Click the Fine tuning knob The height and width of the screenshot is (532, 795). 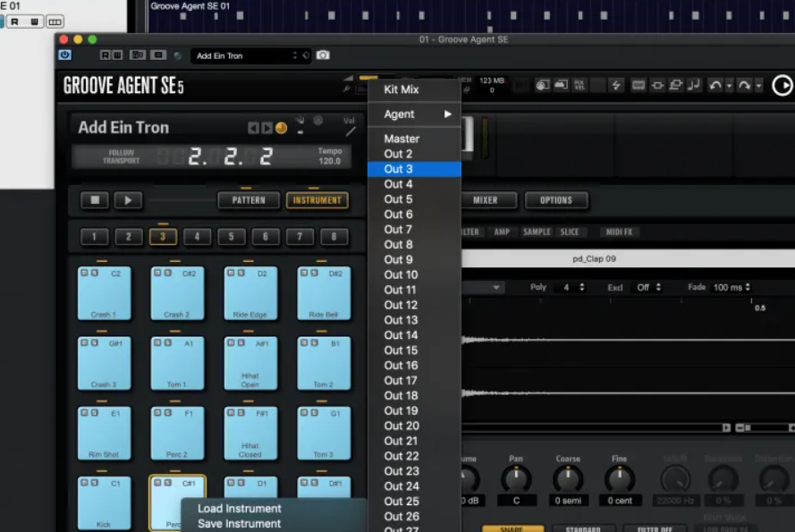620,478
